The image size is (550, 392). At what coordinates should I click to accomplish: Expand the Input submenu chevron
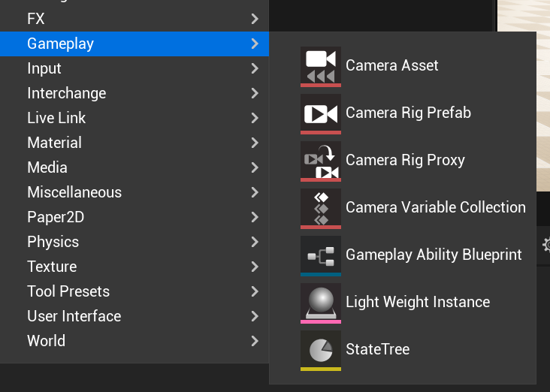click(x=255, y=68)
